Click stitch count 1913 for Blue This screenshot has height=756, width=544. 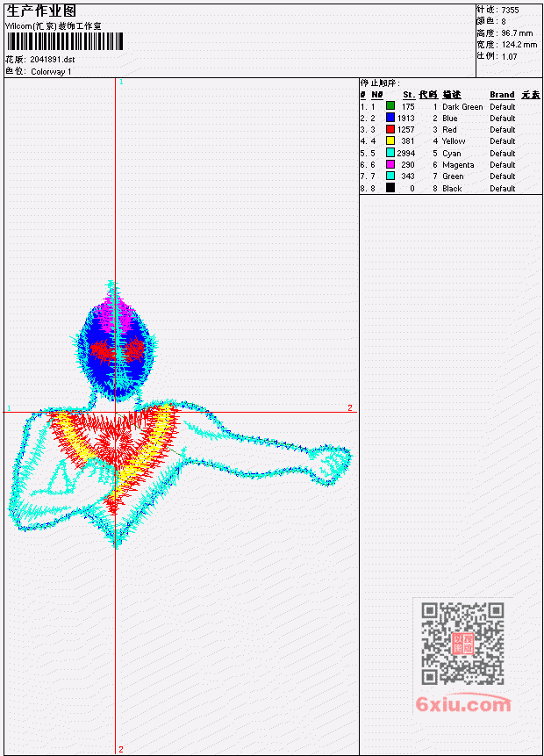[x=405, y=119]
